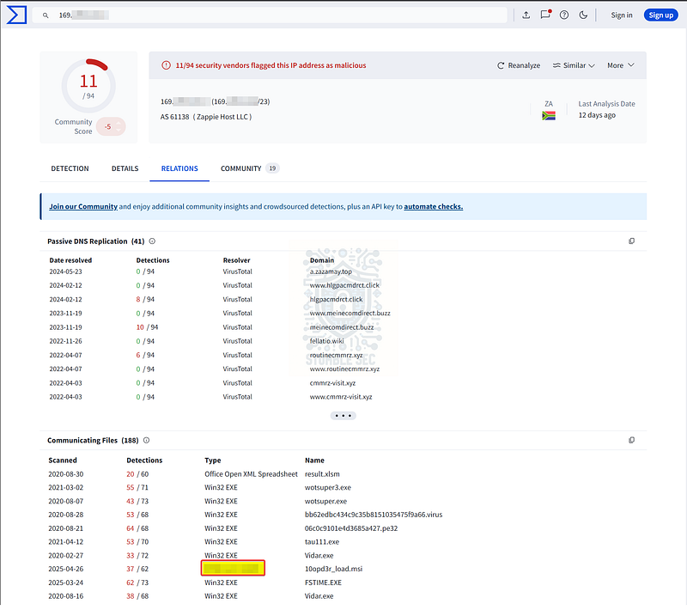Click the 8 / 94 detections cell
The height and width of the screenshot is (616, 687).
point(145,300)
